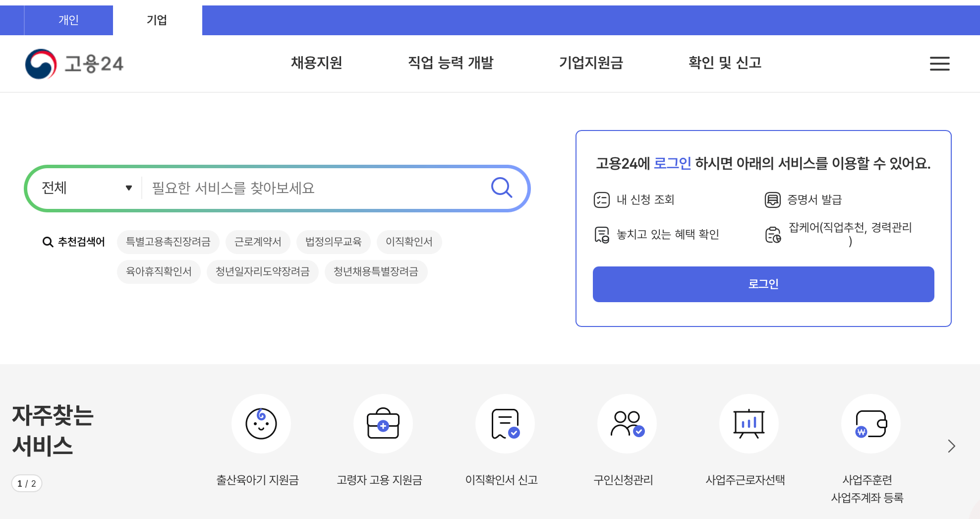This screenshot has width=980, height=519.
Task: Select the 사업주근로자선택 chart icon
Action: [749, 423]
